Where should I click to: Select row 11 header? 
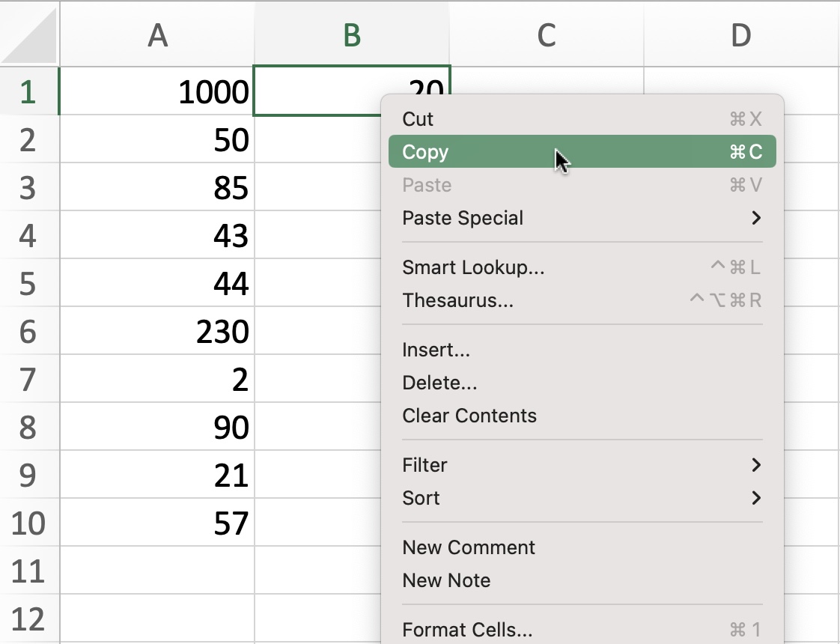[x=29, y=571]
